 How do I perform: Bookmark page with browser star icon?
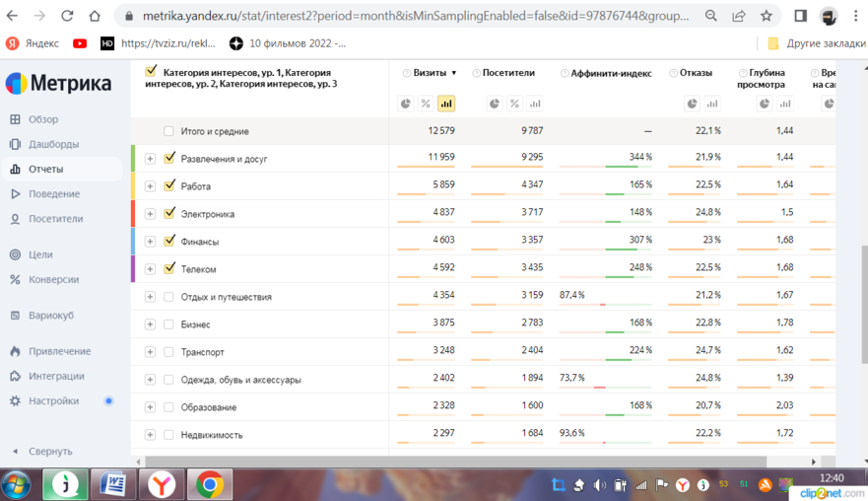(x=767, y=17)
